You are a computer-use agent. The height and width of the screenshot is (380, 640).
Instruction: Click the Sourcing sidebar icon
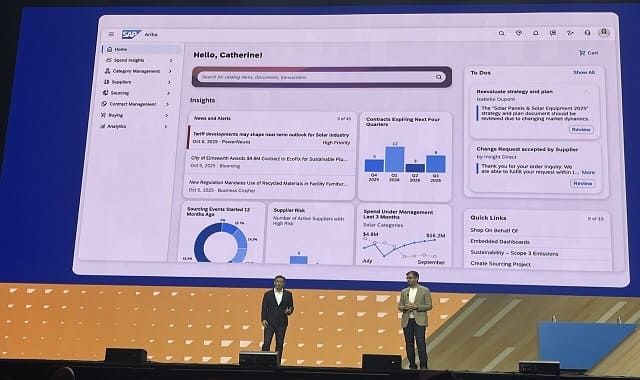(105, 93)
